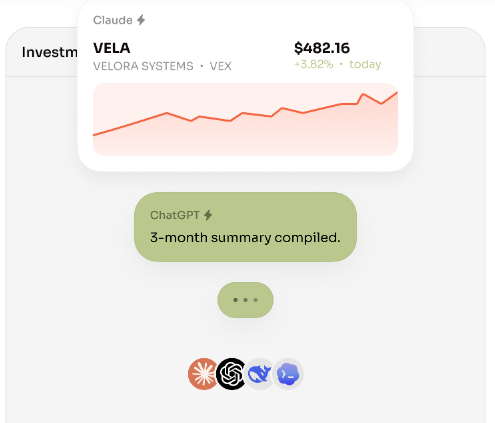The image size is (495, 423).
Task: Select the Investm… header title
Action: 50,52
